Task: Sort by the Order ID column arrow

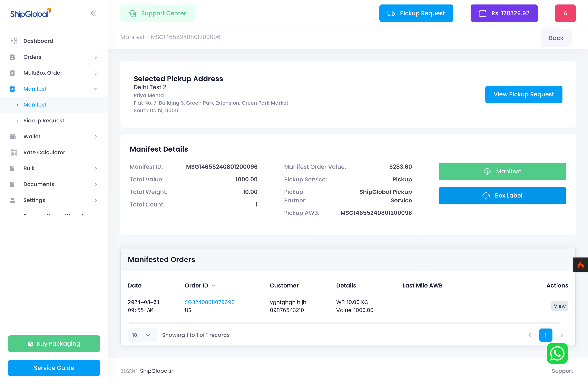Action: point(213,286)
